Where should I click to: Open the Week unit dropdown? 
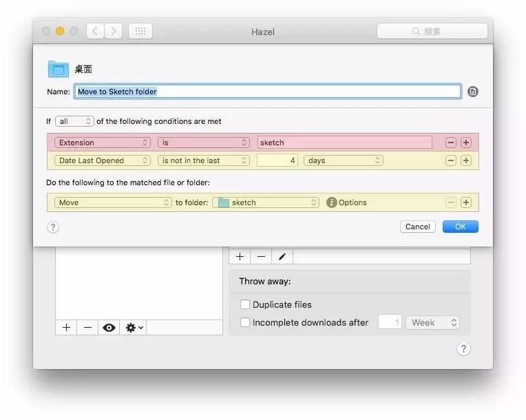[432, 322]
